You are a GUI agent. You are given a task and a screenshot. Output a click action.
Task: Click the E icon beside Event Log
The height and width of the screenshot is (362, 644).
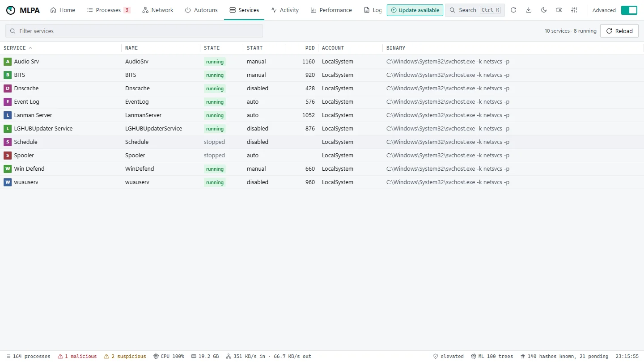click(x=7, y=102)
